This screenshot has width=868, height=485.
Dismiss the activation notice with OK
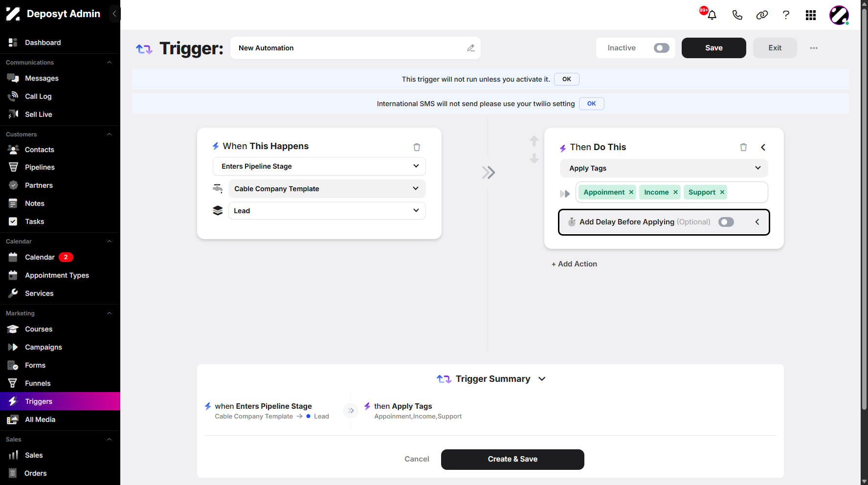coord(566,79)
